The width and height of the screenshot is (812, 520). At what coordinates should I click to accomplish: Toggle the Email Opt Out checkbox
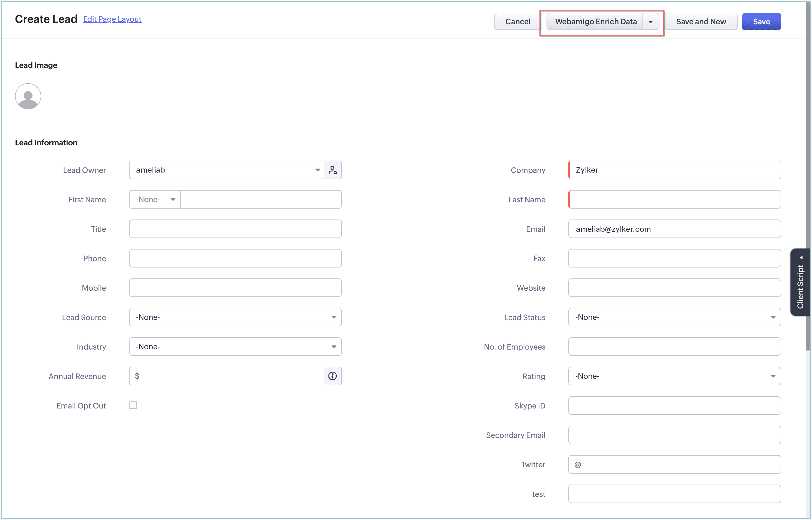(133, 405)
